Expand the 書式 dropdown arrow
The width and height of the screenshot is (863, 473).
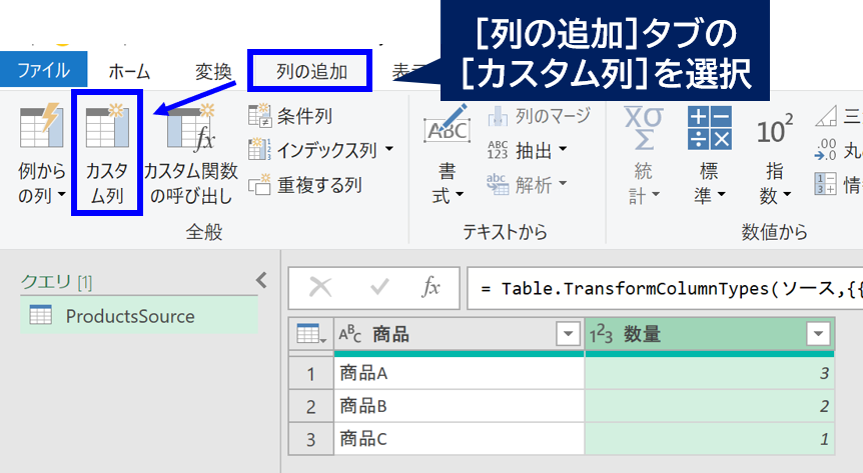459,194
